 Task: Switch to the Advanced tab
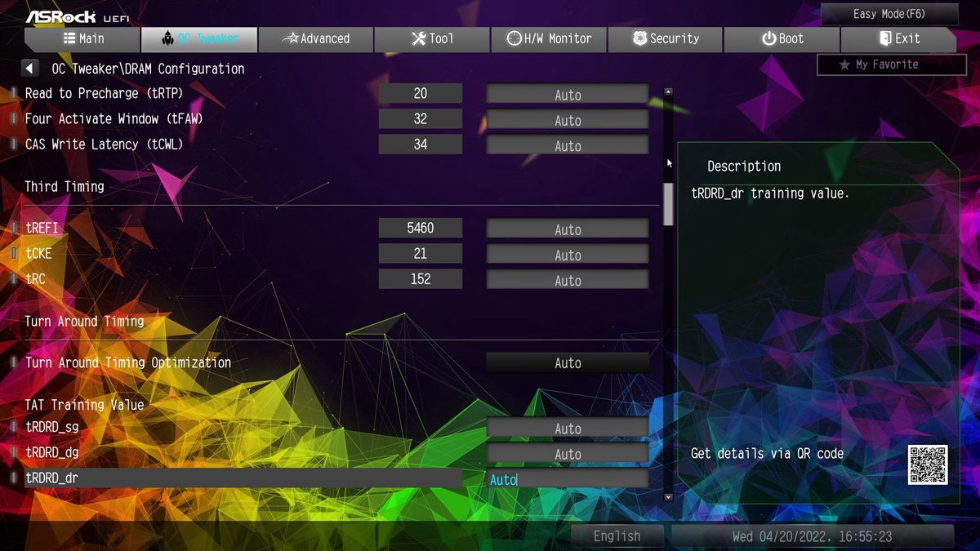(315, 39)
